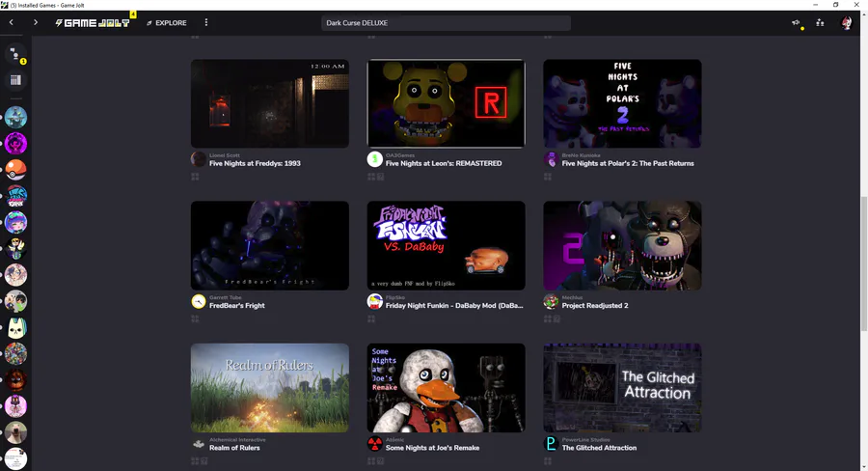Open the Realm of Rulers thumbnail

click(270, 388)
